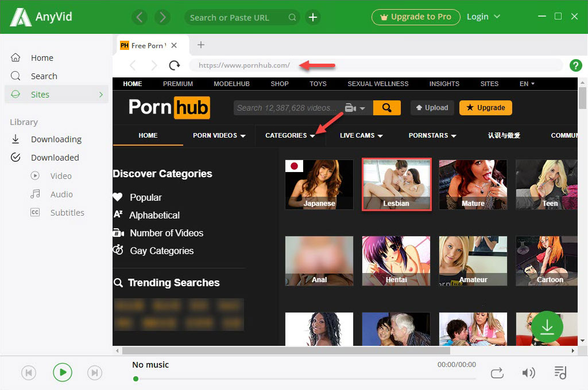Screen dimensions: 588x390
Task: Click the Upgrade to Pro button
Action: 416,17
